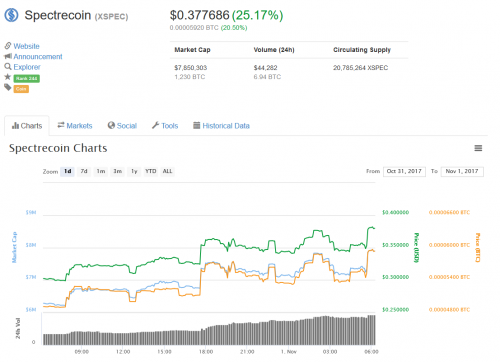Select the Charts tab
The width and height of the screenshot is (500, 362).
tap(27, 126)
